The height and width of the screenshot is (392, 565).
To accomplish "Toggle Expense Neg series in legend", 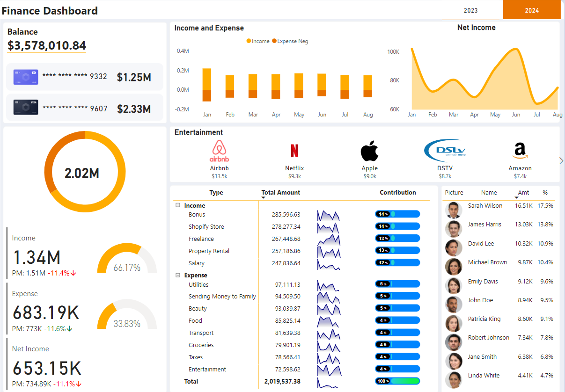I will 290,41.
